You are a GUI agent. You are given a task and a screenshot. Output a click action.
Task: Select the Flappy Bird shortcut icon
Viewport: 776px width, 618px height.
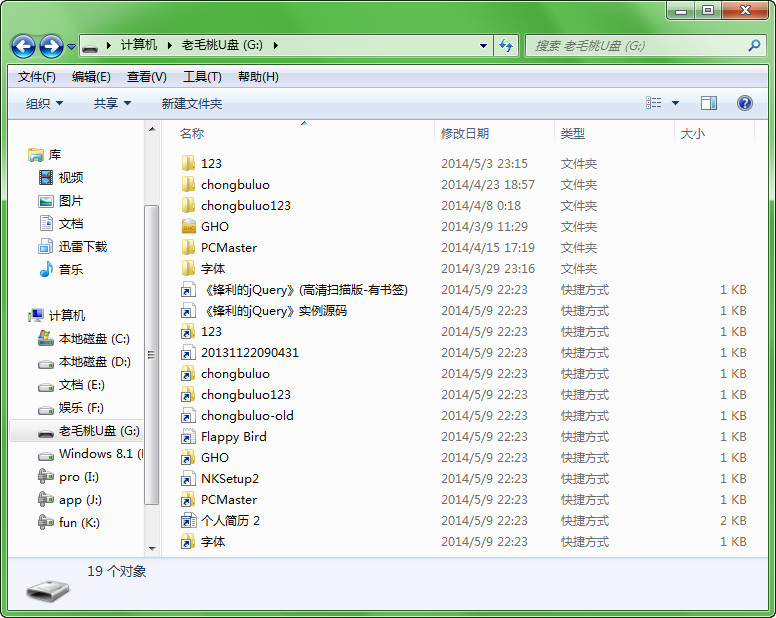tap(188, 437)
